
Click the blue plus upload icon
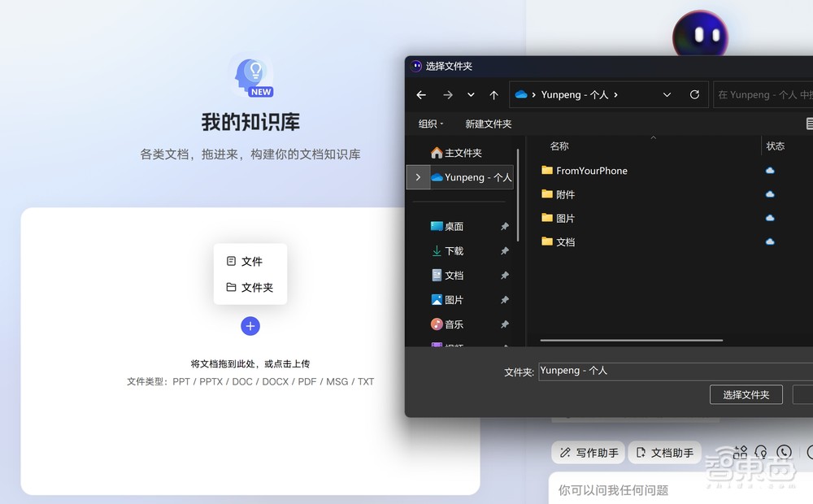pos(250,326)
